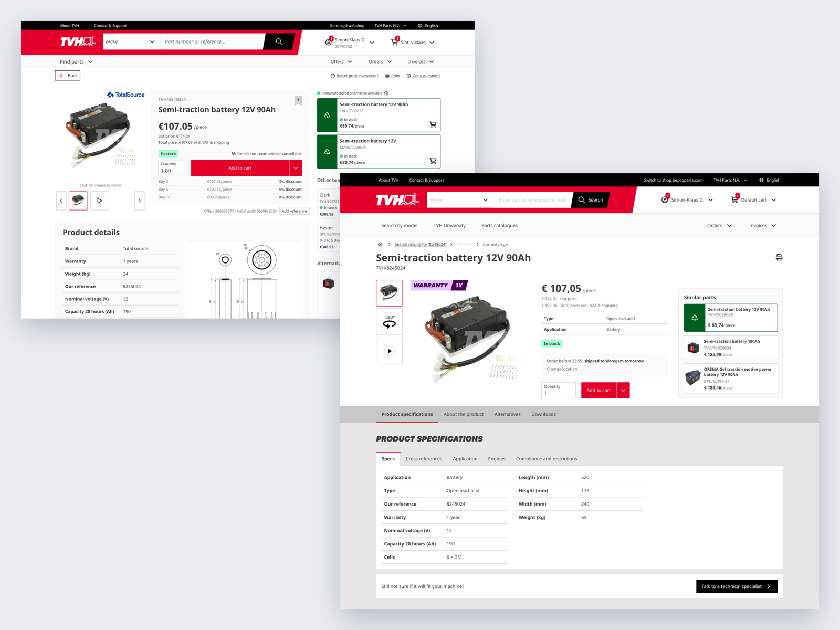Click the TVH logo in back window
This screenshot has height=630, width=840.
[78, 41]
